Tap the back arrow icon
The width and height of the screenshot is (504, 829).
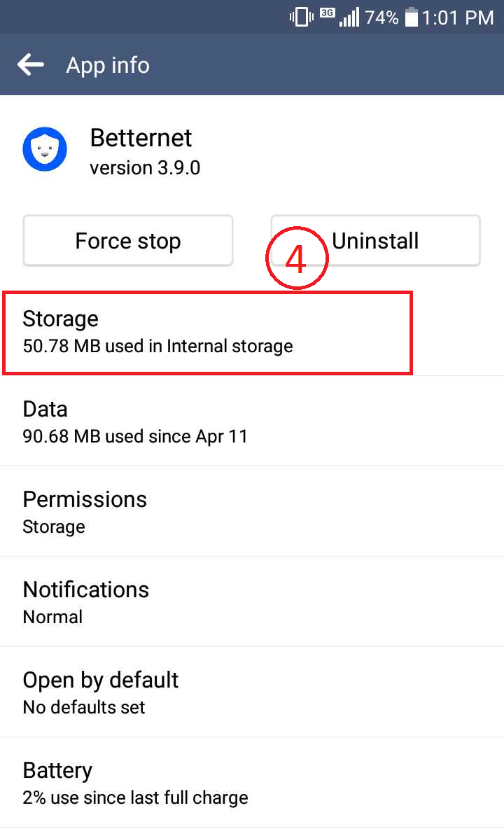(x=31, y=65)
